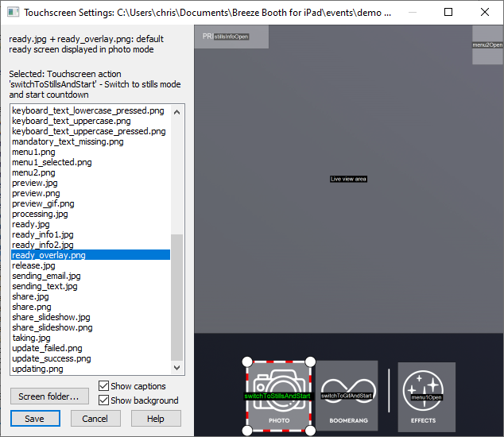Select menu1_selected.png in the list
The width and height of the screenshot is (504, 437).
tap(91, 162)
